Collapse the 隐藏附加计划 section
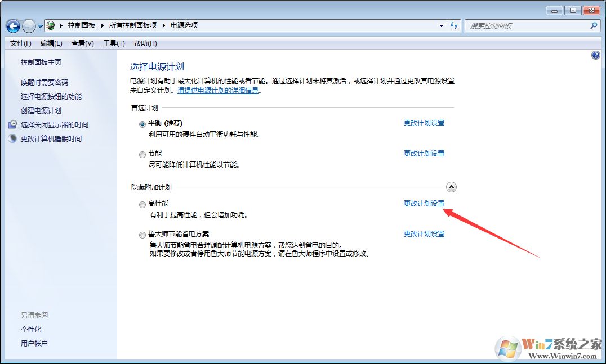This screenshot has height=364, width=606. tap(451, 186)
